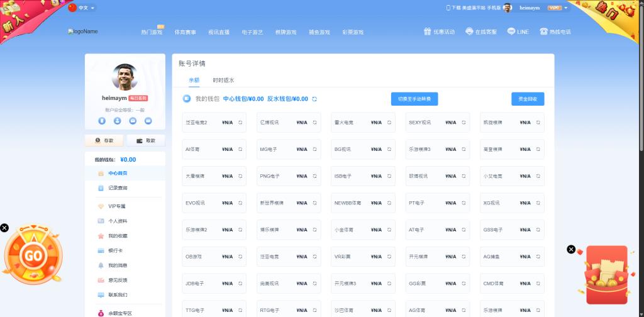The image size is (644, 317).
Task: Click the profile avatar photo
Action: point(125,77)
